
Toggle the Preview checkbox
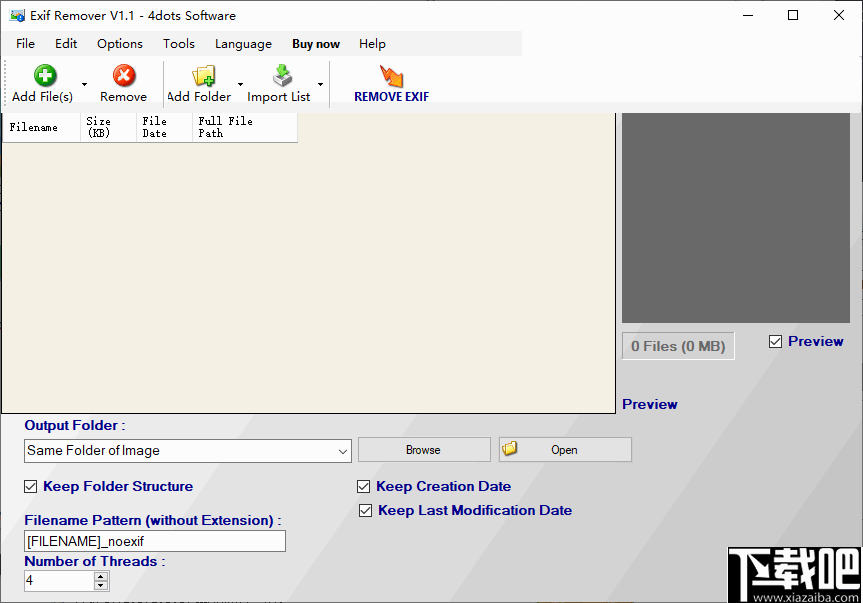775,341
